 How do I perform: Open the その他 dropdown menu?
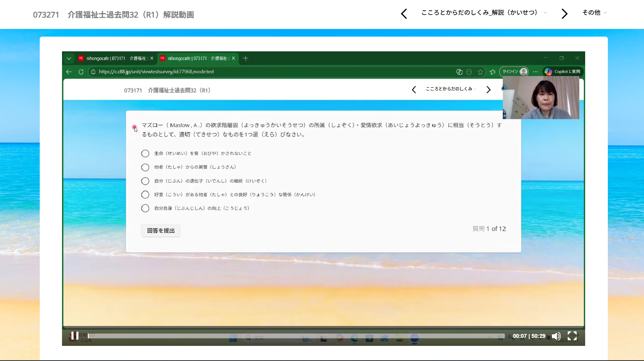click(594, 13)
